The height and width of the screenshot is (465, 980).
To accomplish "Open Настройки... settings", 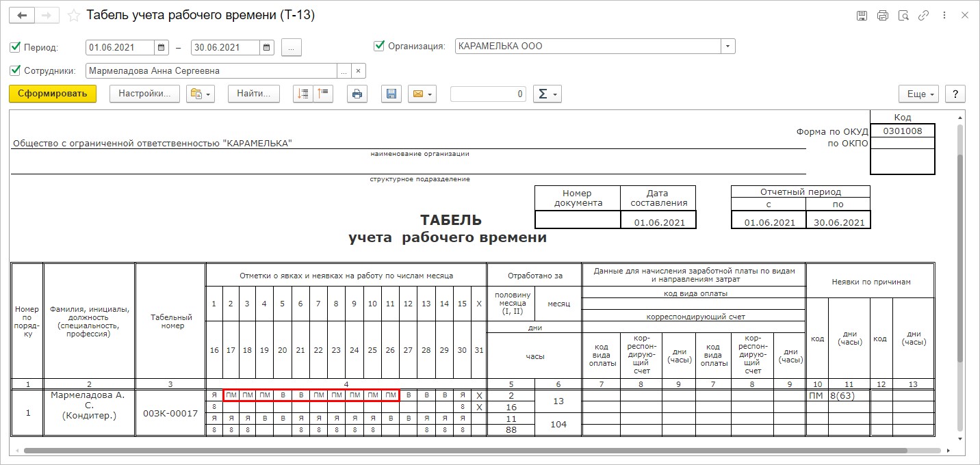I will point(144,94).
